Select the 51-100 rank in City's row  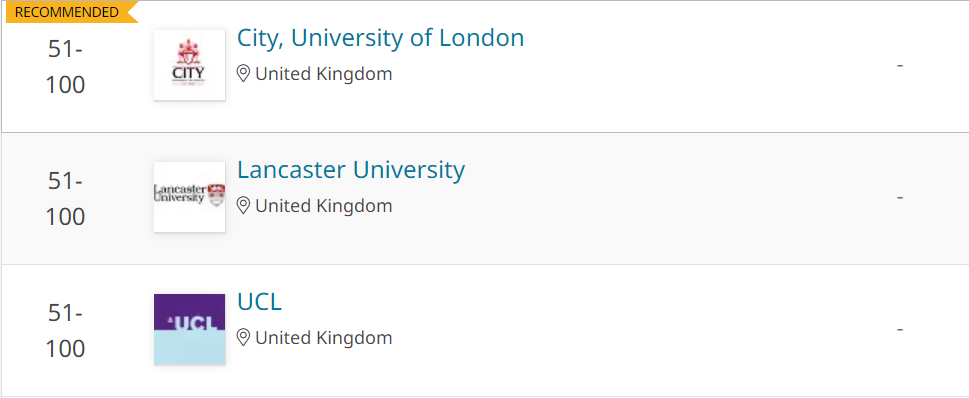[x=66, y=67]
